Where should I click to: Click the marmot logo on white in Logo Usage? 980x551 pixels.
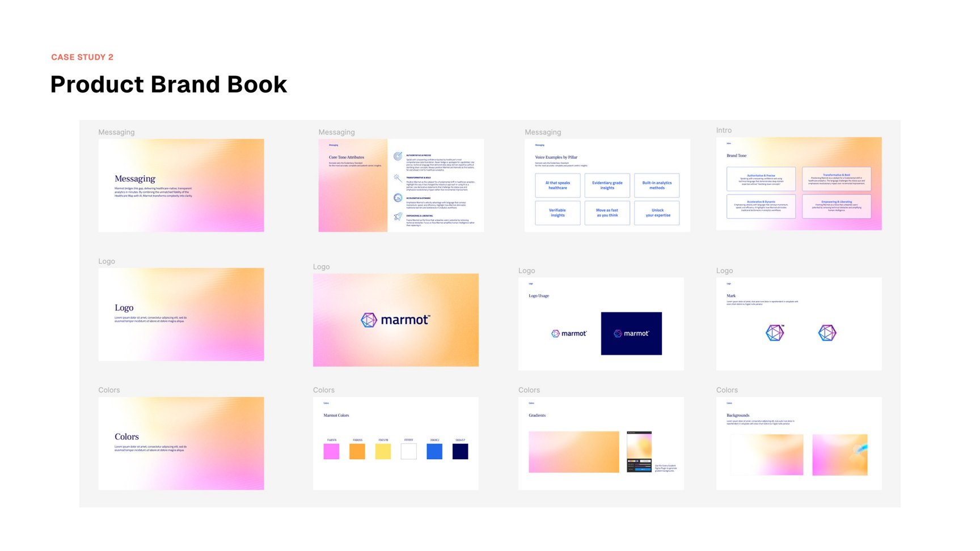569,333
